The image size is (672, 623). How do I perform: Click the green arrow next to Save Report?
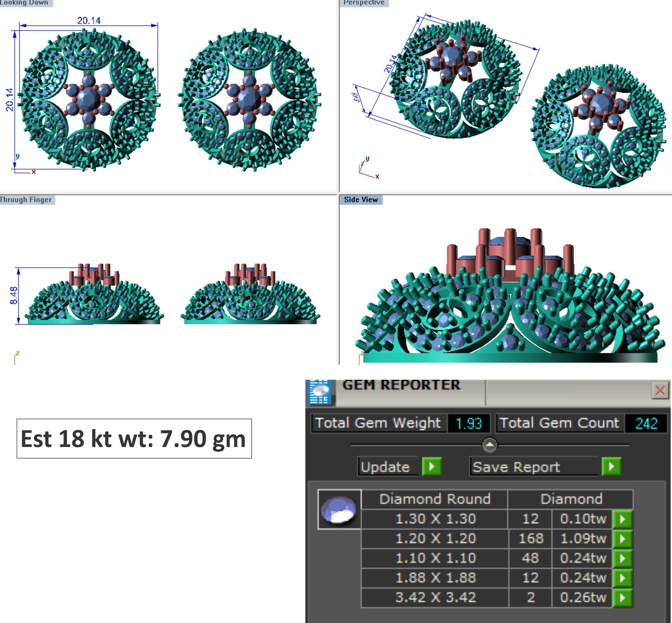[611, 467]
